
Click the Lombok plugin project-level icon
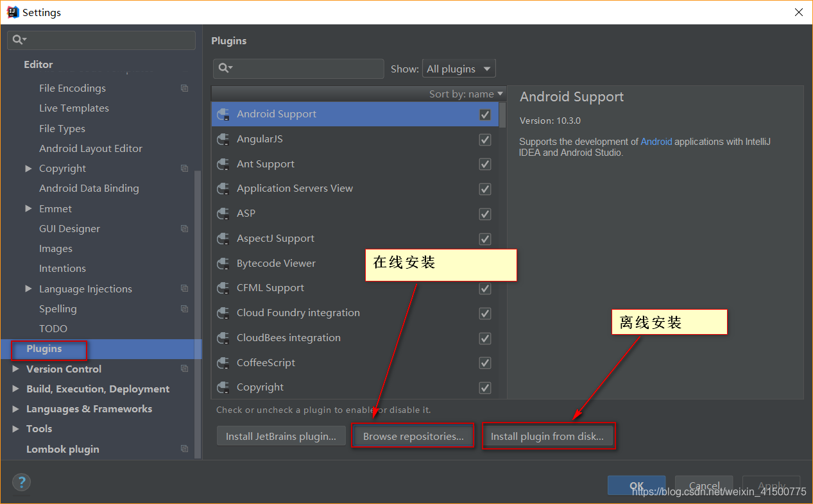(185, 449)
